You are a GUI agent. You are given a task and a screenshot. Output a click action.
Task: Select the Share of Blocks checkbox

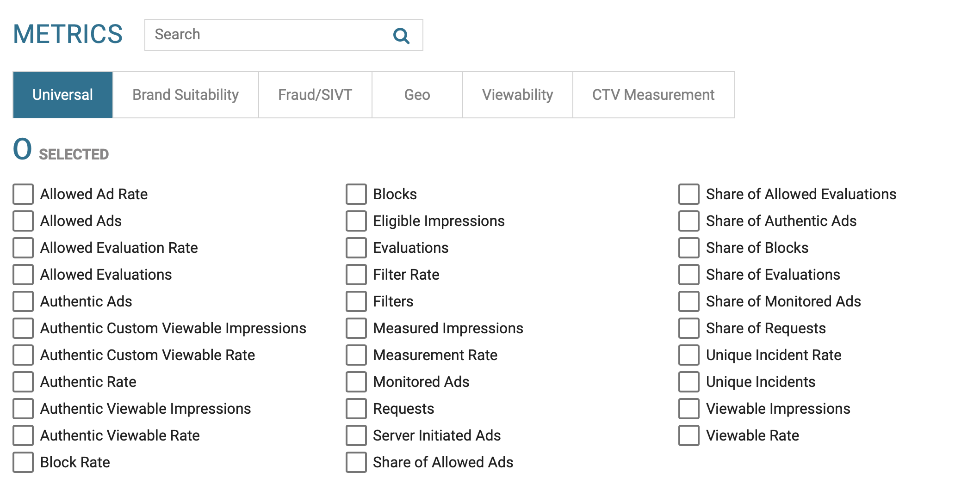click(689, 248)
